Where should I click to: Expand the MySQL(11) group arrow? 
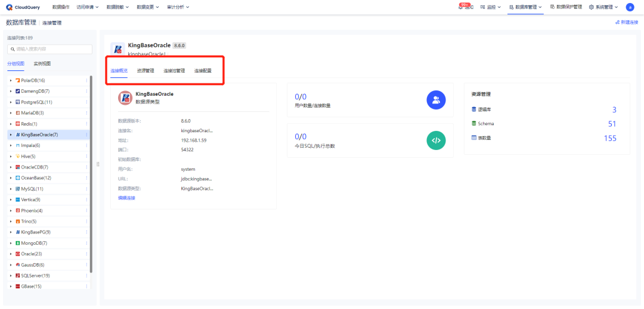pos(11,189)
